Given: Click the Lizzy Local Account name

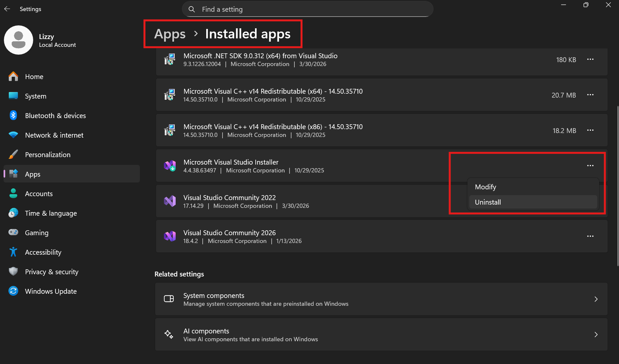Looking at the screenshot, I should tap(57, 40).
